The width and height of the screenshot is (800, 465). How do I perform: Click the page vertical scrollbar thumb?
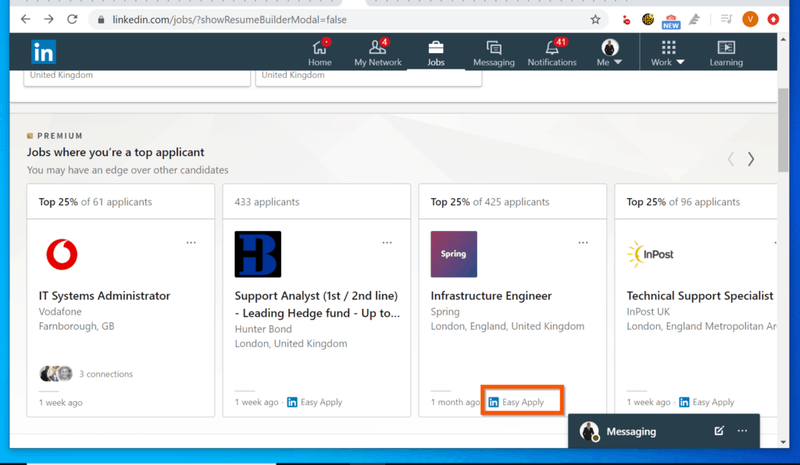pyautogui.click(x=783, y=130)
